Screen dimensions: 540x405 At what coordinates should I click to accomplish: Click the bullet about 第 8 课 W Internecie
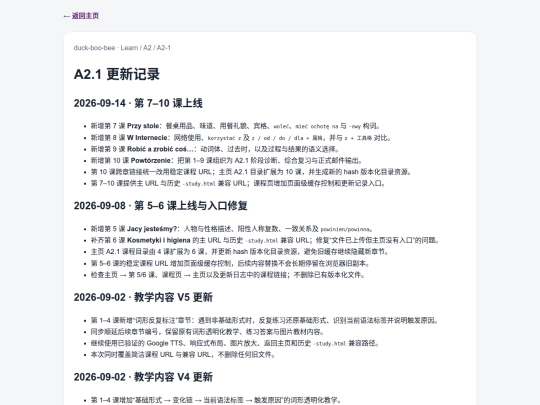(241, 138)
